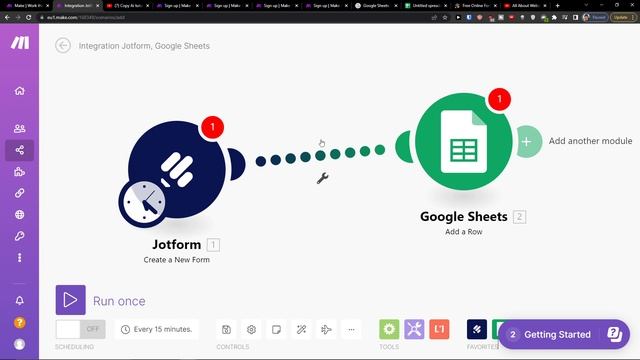Open the purple Tools wrench icon
The height and width of the screenshot is (360, 640).
click(x=414, y=329)
